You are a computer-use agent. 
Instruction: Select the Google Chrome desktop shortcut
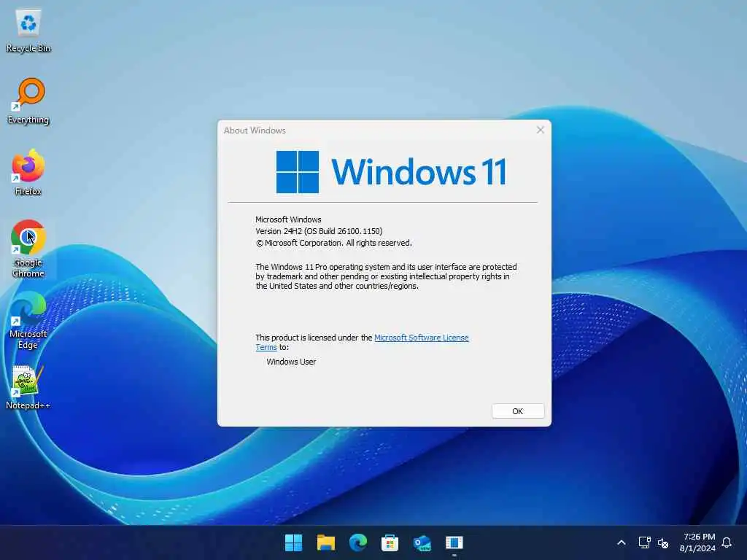pos(28,249)
